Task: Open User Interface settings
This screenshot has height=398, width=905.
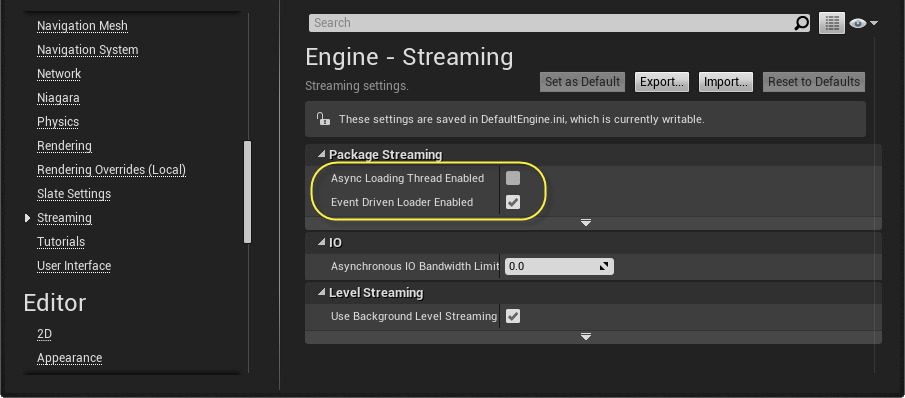Action: tap(74, 266)
